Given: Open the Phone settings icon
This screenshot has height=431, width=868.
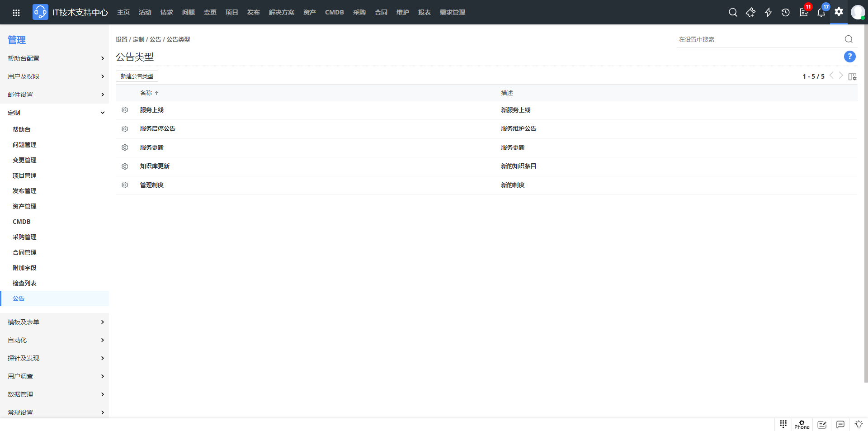Looking at the screenshot, I should 802,425.
